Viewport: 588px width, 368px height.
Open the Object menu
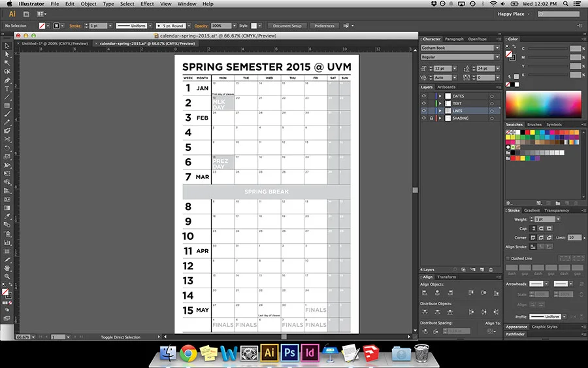pos(88,4)
